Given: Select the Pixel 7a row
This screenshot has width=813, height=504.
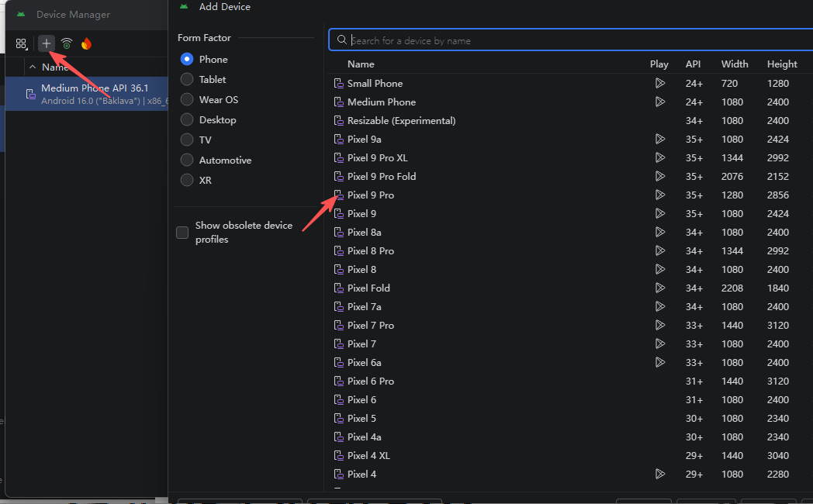Looking at the screenshot, I should tap(570, 306).
